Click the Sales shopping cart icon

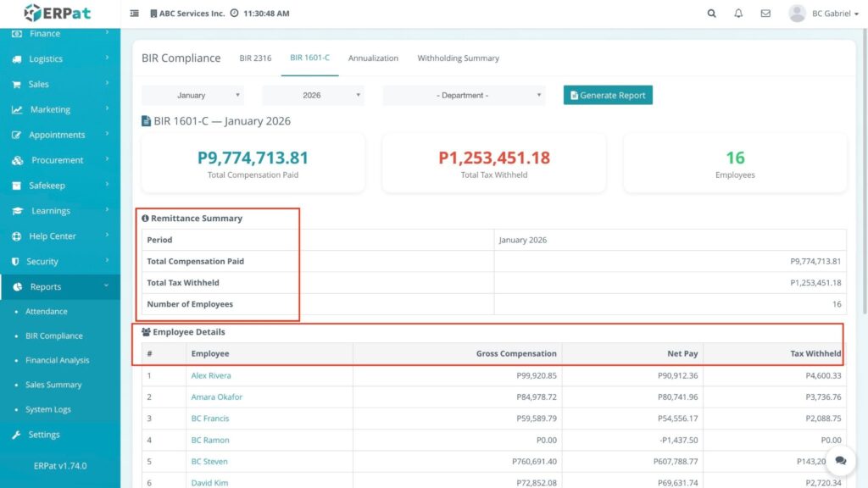[x=17, y=85]
